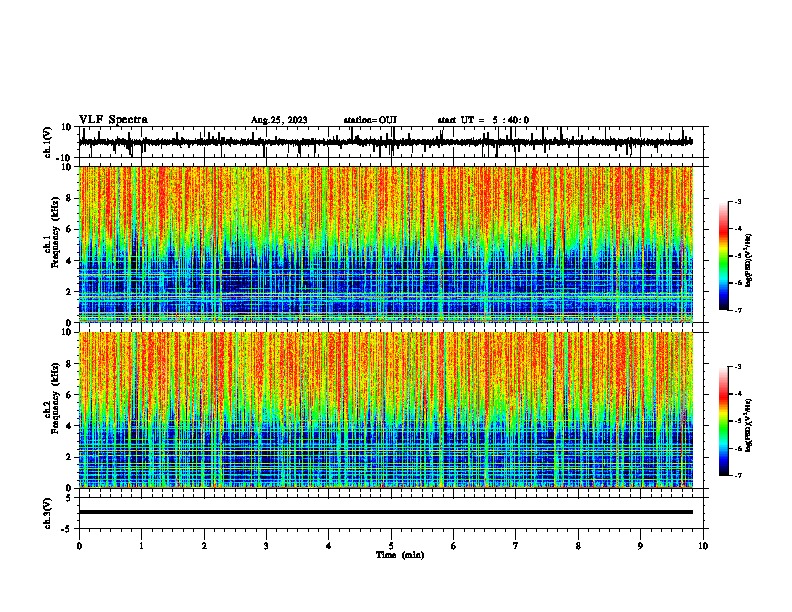792x612 pixels.
Task: Click the "-5" tick on the ch.3(V) axis
Action: (67, 529)
